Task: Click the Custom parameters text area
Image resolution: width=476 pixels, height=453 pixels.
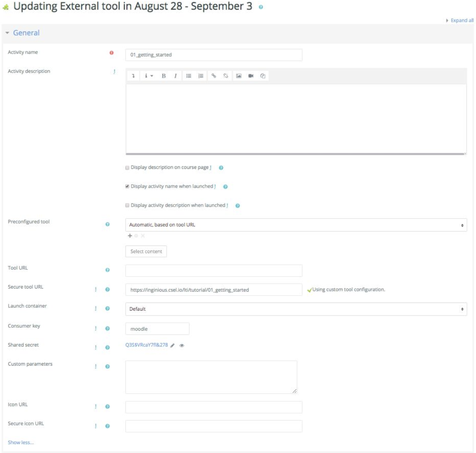Action: (x=211, y=377)
